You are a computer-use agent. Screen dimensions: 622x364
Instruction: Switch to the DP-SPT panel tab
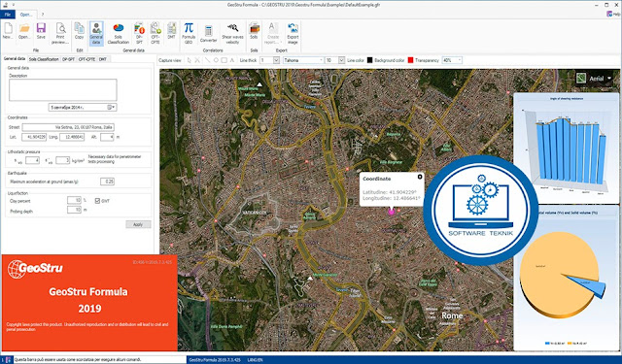[x=68, y=59]
